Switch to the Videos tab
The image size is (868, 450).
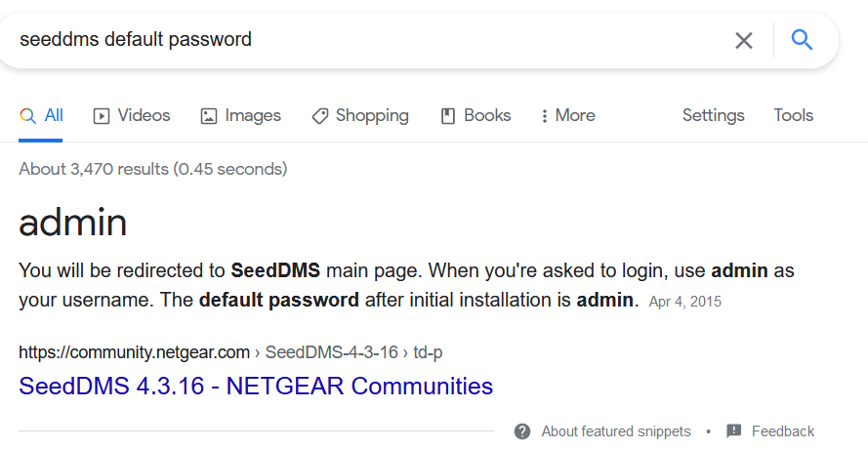(144, 115)
